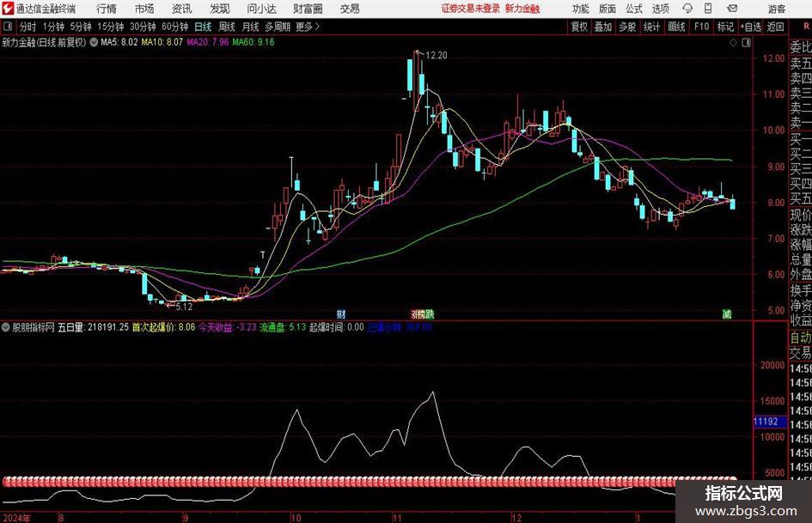Open the 公式 menu

tap(634, 9)
